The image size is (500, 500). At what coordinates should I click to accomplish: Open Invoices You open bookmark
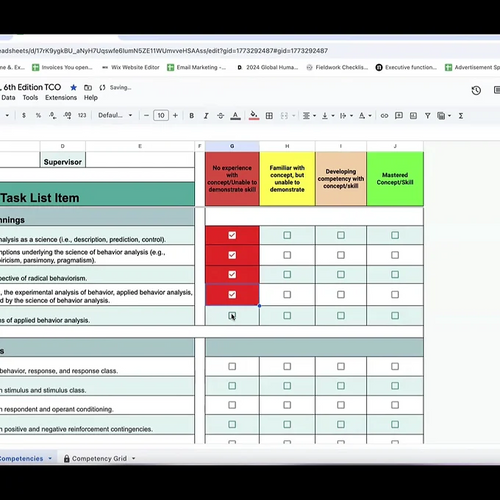pyautogui.click(x=62, y=67)
